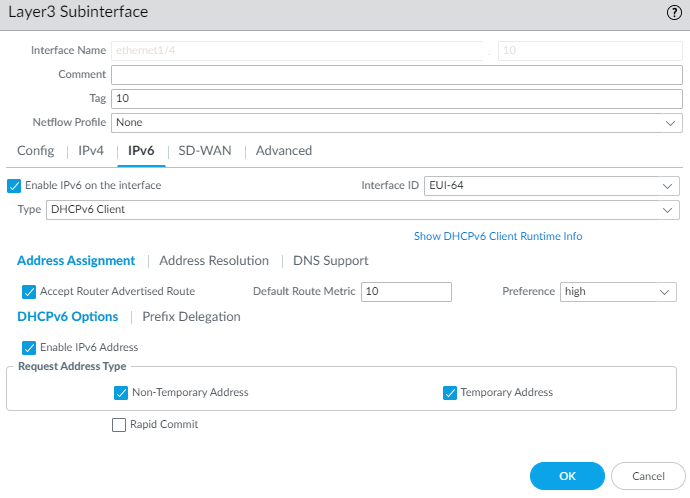Screen dimensions: 690x498
Task: Switch to the IPv4 tab
Action: [91, 151]
